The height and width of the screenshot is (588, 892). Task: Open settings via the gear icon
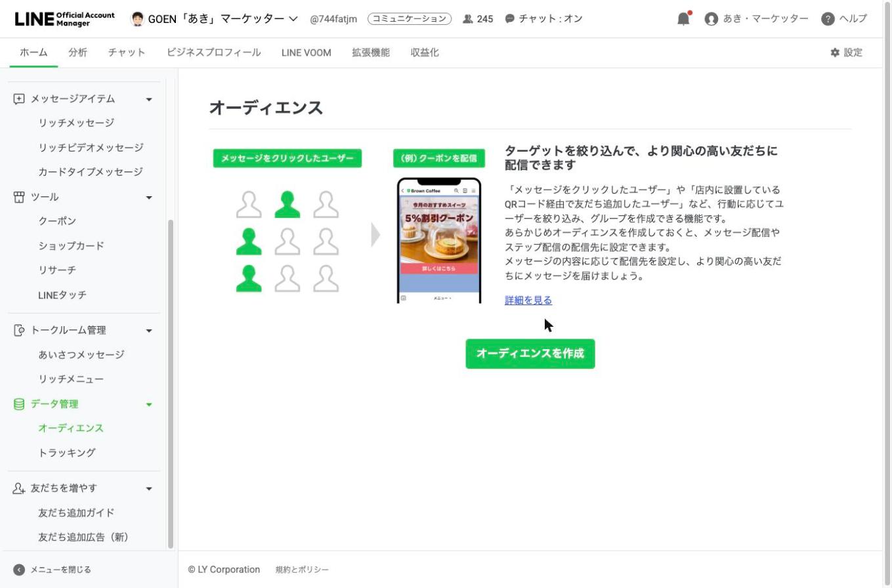tap(835, 52)
